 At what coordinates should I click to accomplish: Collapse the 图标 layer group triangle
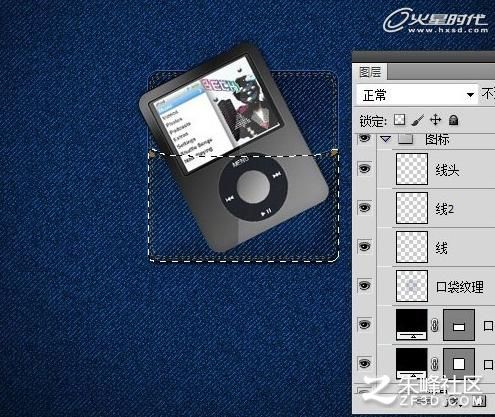tap(386, 139)
